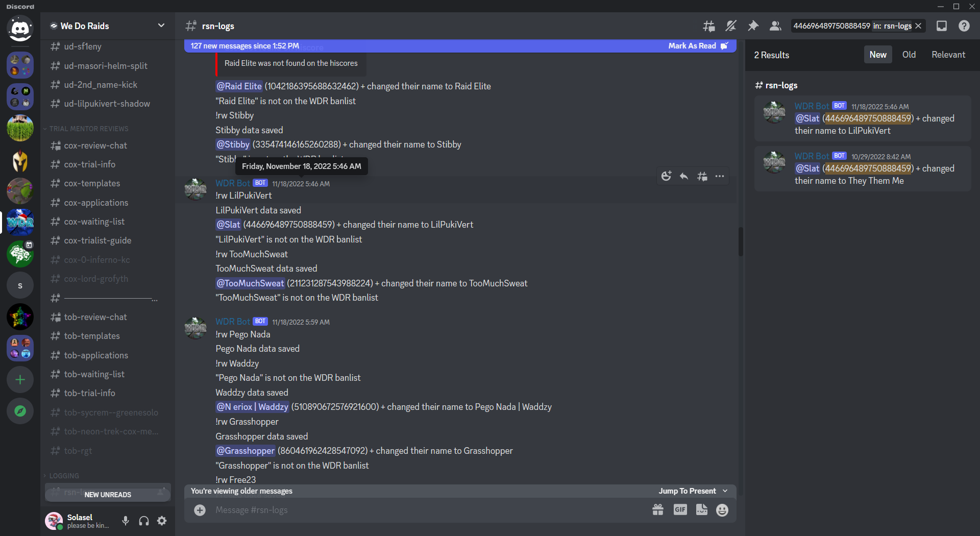Create thread from hovered message
This screenshot has height=536, width=980.
coord(702,176)
